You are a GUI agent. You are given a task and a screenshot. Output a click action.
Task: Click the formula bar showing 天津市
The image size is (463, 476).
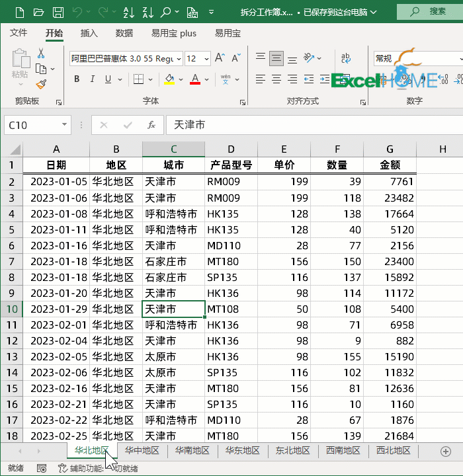(314, 125)
